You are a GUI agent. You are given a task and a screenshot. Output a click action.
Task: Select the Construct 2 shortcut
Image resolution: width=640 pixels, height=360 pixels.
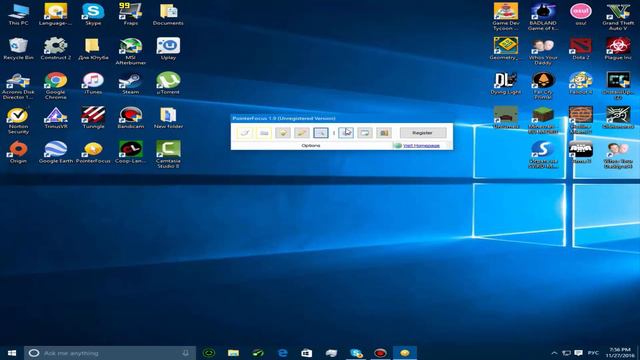56,49
